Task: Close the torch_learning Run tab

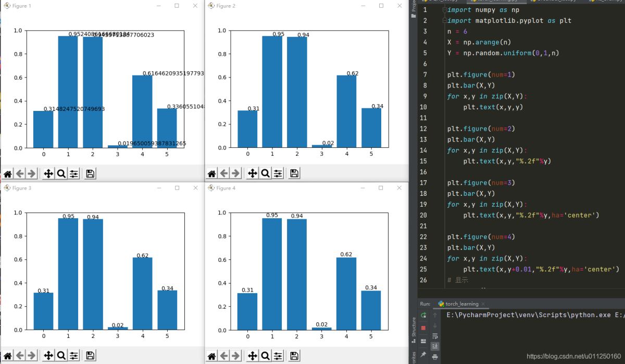Action: tap(483, 304)
